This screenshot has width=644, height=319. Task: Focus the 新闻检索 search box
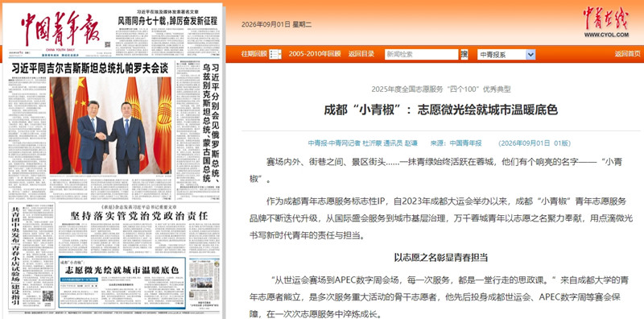pos(421,54)
